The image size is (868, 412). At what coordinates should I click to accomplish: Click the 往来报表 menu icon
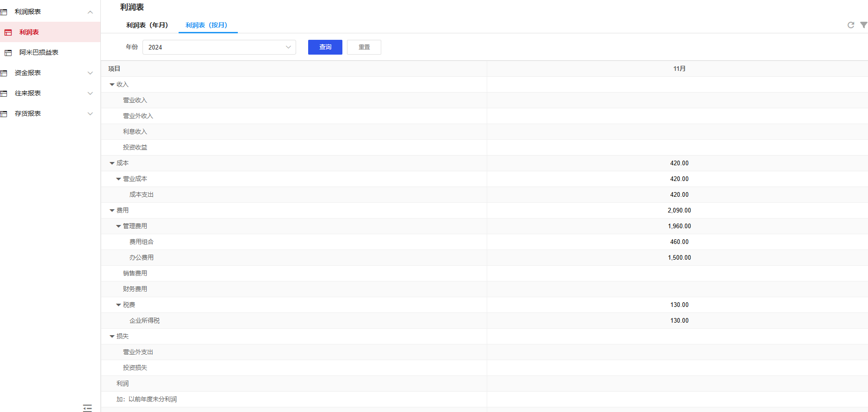click(4, 94)
